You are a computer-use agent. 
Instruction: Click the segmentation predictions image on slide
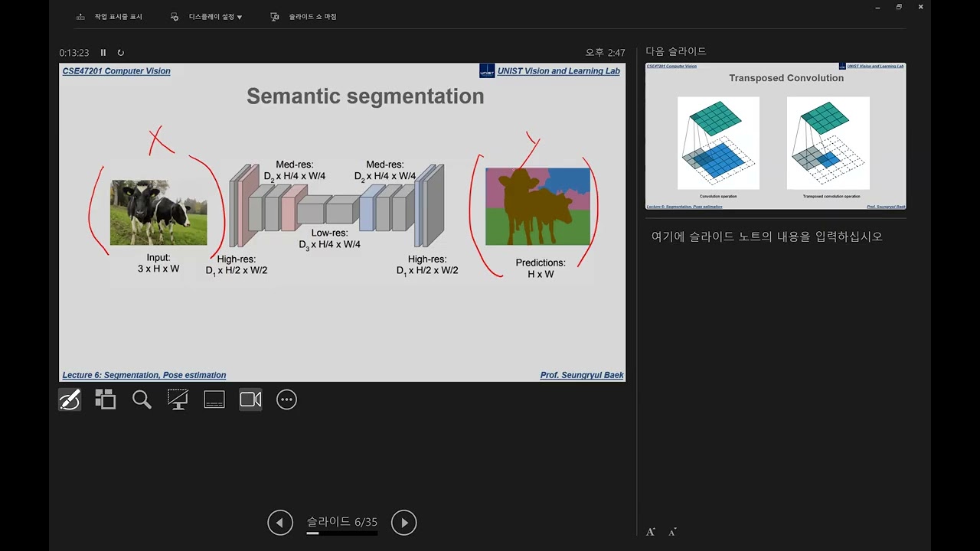[x=537, y=207]
